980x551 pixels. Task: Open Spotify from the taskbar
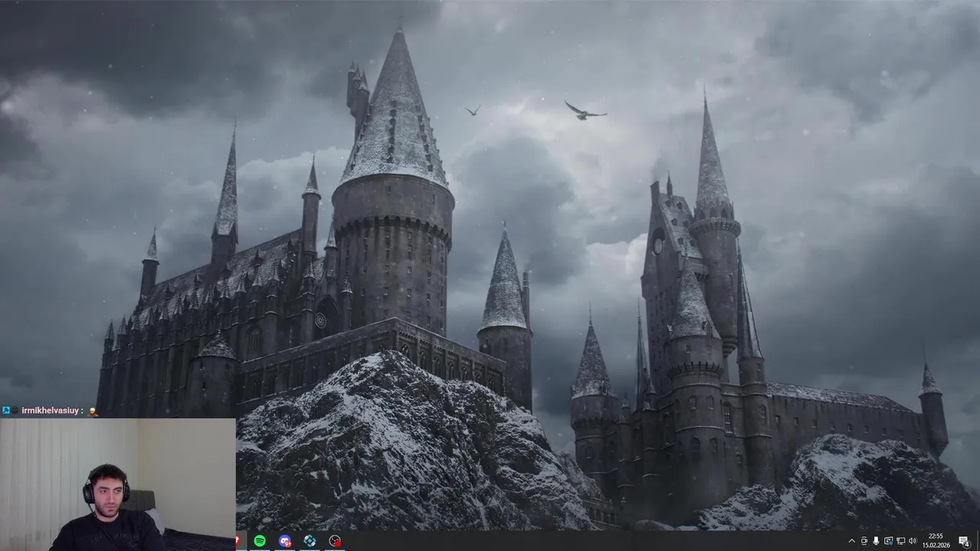[260, 541]
